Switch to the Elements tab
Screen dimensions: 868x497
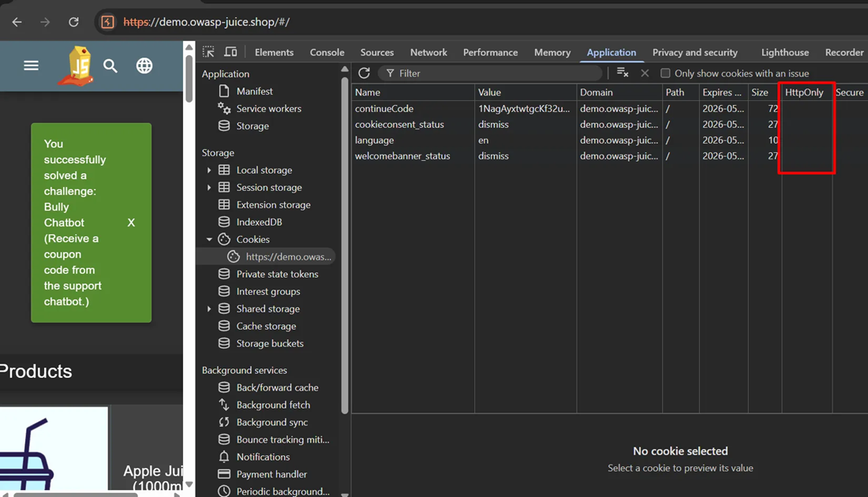click(x=274, y=52)
